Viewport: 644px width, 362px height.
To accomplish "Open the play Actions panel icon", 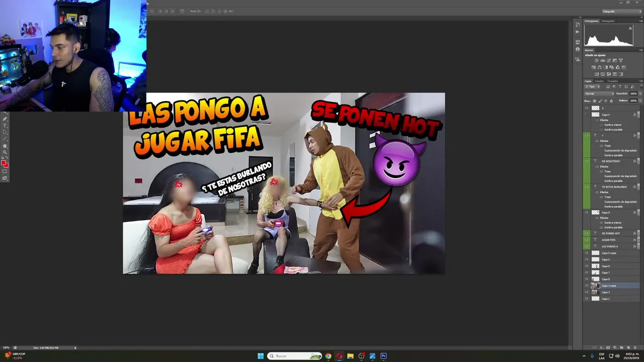I will [578, 32].
